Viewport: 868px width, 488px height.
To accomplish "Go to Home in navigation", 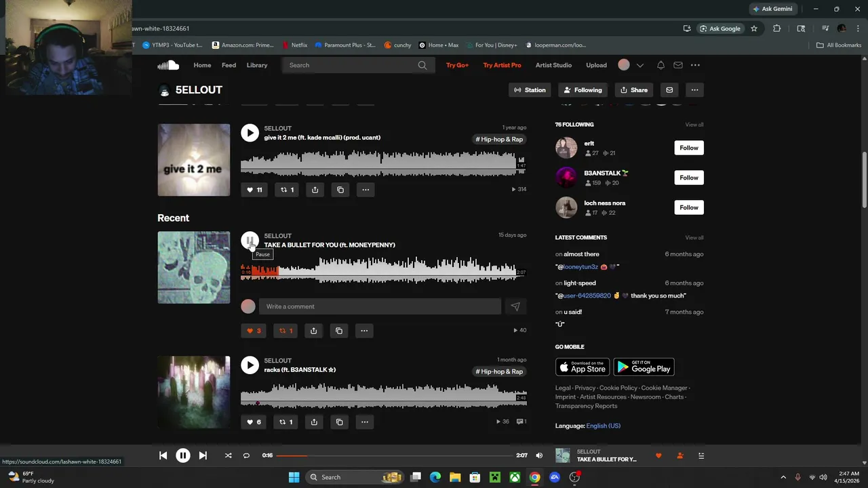I will (x=202, y=65).
